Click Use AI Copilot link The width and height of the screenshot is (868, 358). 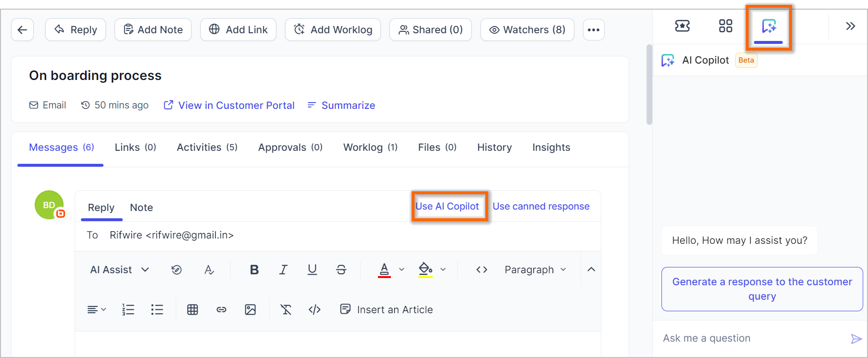tap(447, 206)
